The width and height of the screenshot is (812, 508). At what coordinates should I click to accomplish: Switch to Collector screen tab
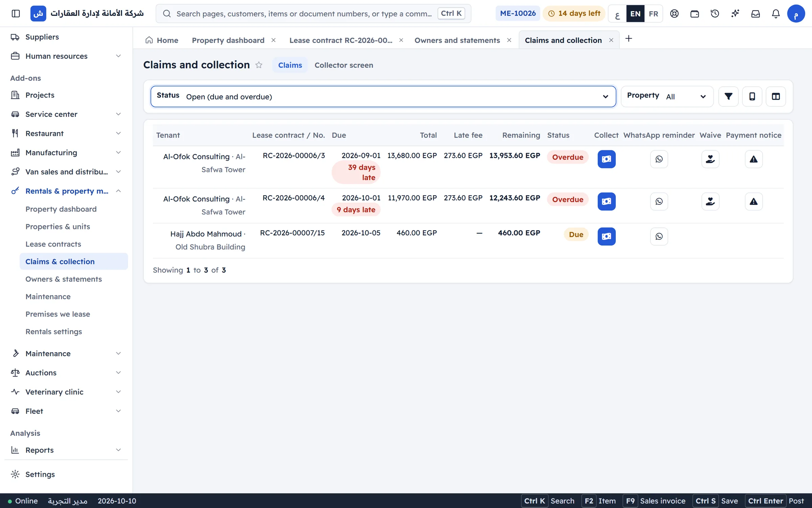coord(344,65)
